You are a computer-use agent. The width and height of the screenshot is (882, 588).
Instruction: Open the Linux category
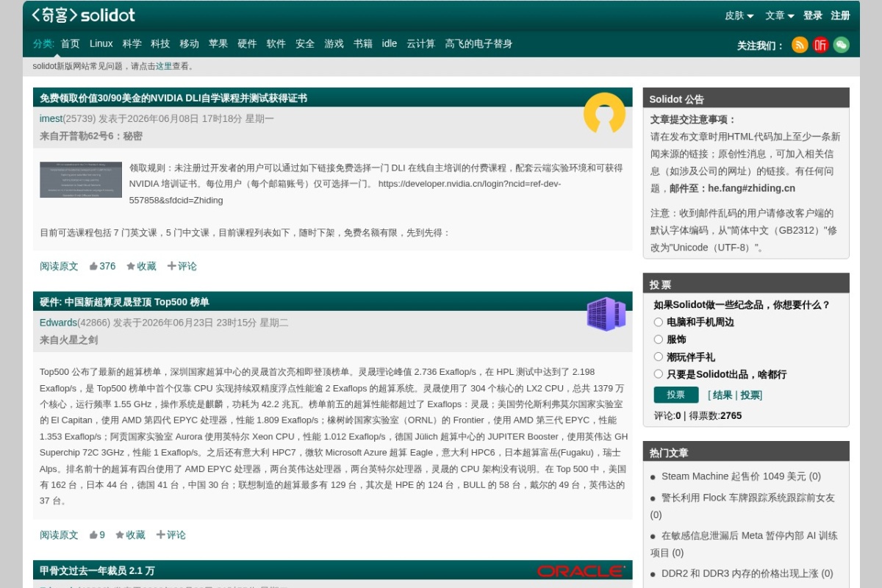(101, 43)
